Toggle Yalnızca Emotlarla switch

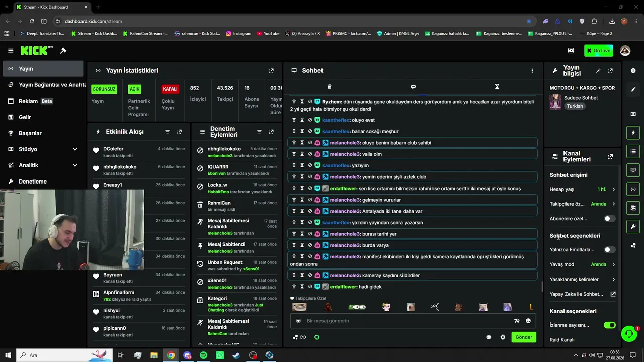(609, 250)
